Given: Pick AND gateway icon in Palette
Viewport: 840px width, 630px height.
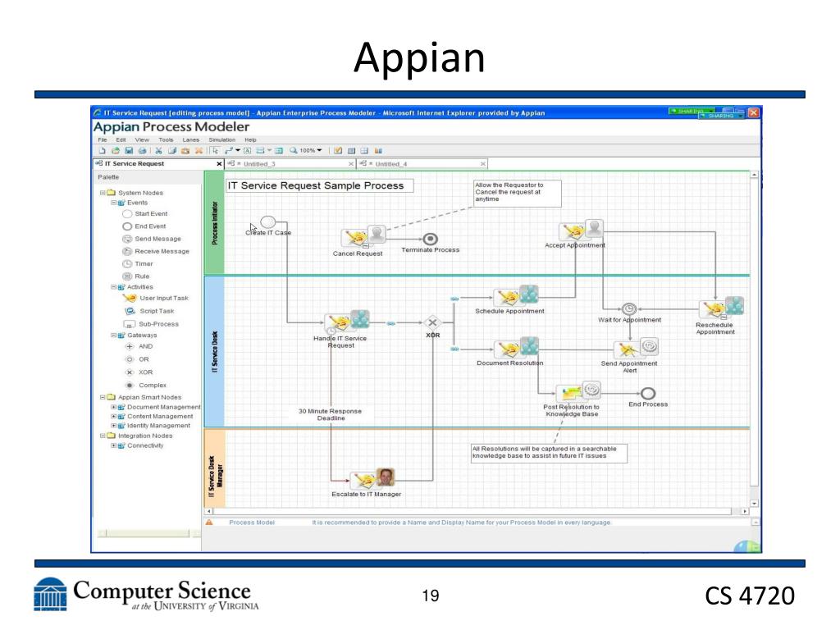Looking at the screenshot, I should point(129,347).
